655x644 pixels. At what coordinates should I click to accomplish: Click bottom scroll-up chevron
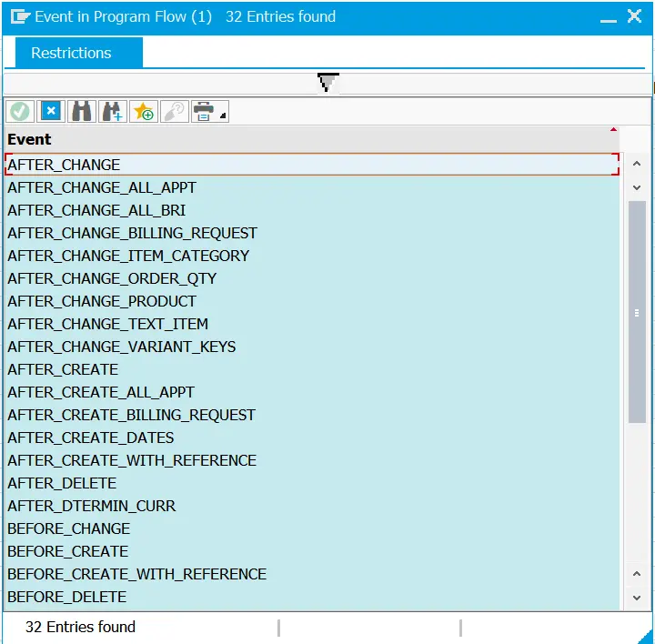pos(637,574)
